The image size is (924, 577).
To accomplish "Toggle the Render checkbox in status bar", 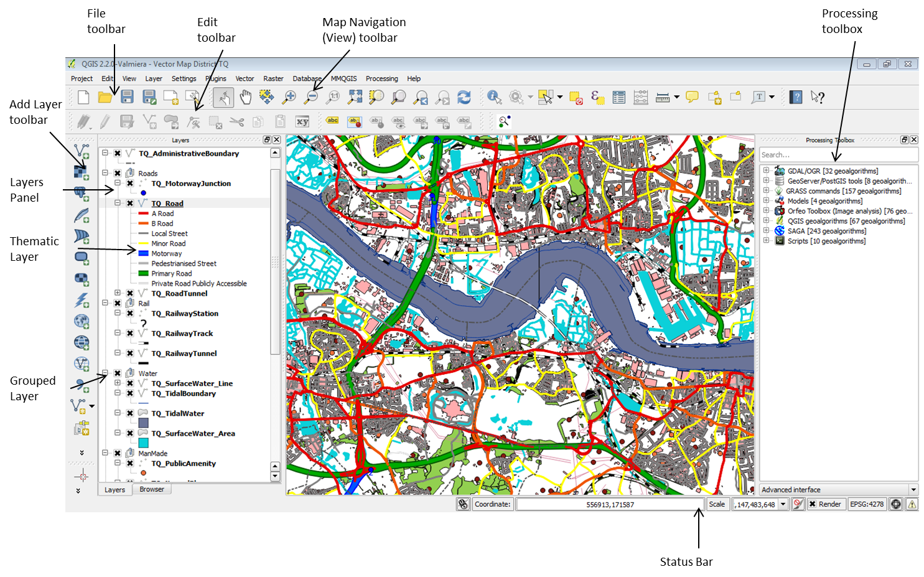I will (813, 504).
